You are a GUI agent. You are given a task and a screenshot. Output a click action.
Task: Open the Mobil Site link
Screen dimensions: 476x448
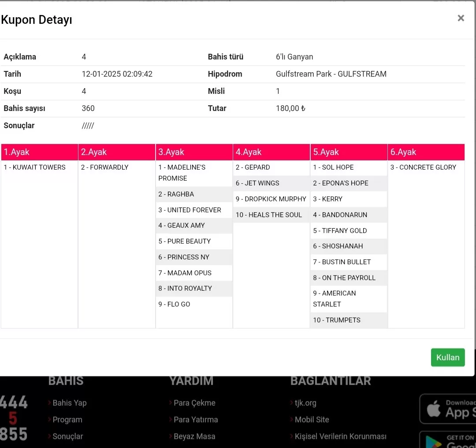[x=312, y=419]
